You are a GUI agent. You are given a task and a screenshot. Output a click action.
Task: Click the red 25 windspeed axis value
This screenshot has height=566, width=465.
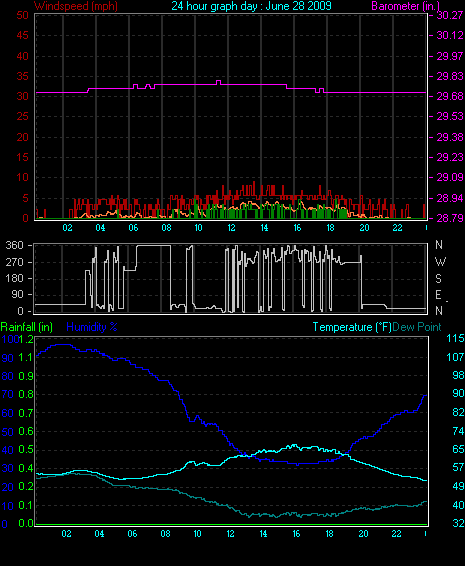click(x=22, y=116)
